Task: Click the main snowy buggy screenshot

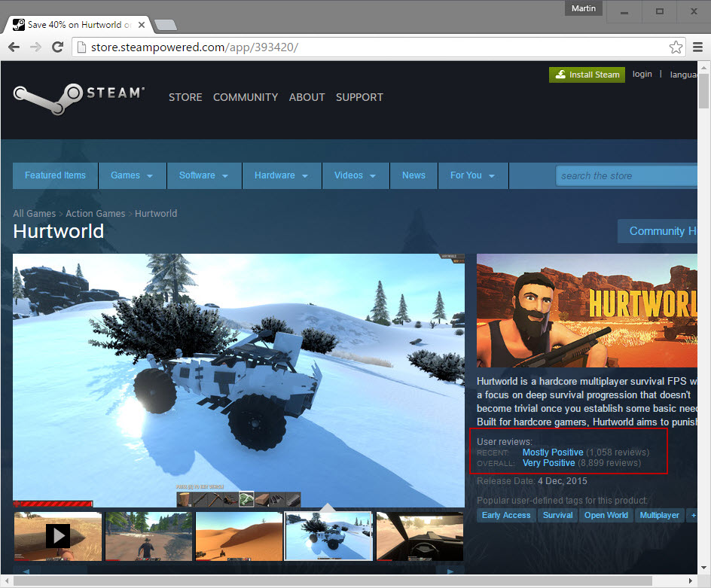Action: click(239, 380)
